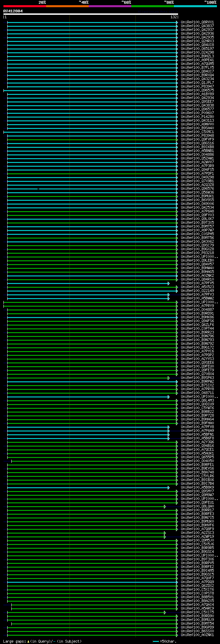Open hit UniRef100_O48711

tap(197, 393)
